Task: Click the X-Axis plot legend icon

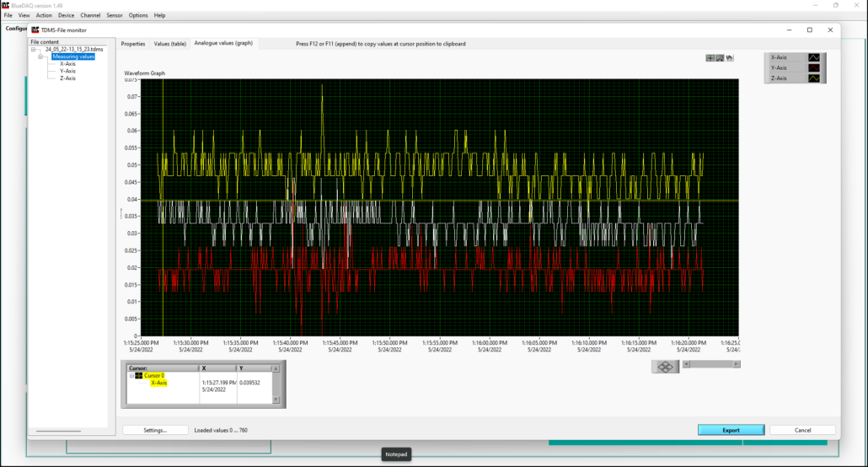Action: (814, 57)
